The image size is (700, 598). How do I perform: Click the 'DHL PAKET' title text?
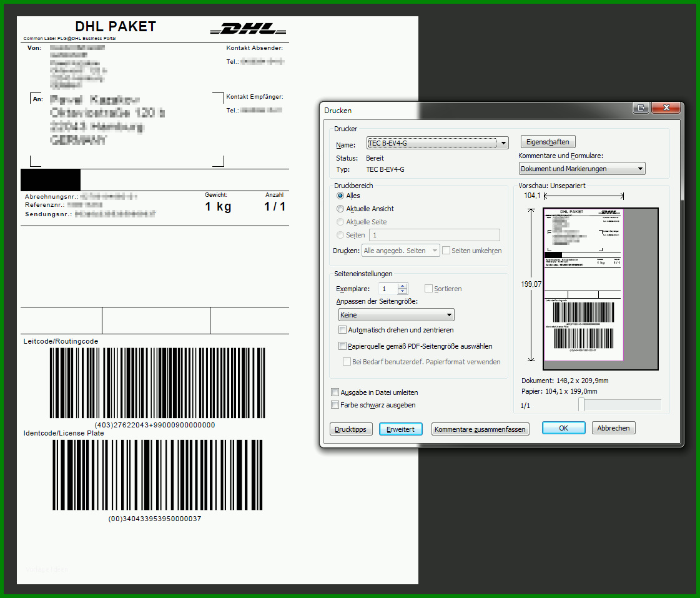point(116,27)
